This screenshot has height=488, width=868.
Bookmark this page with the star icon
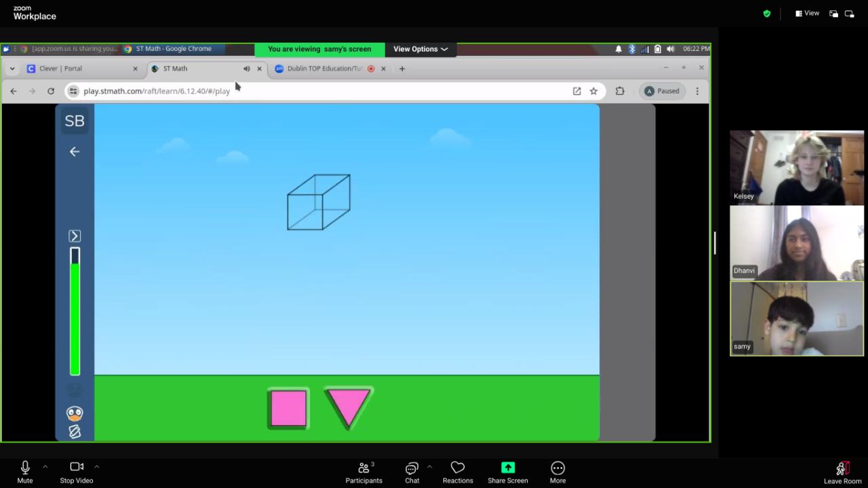[x=593, y=91]
